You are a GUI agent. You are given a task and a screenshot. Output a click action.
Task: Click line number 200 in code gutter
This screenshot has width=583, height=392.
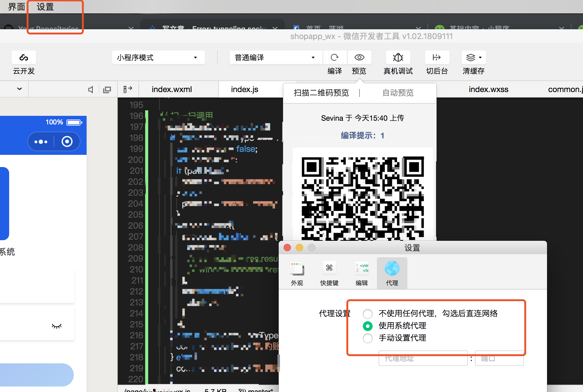click(x=136, y=160)
